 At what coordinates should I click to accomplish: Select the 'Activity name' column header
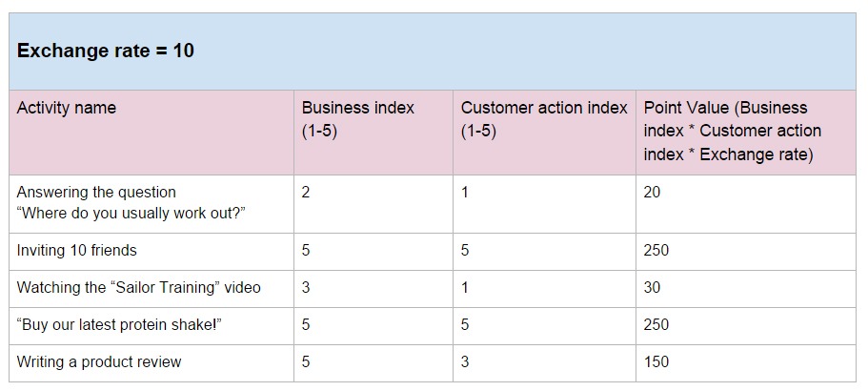[x=151, y=133]
